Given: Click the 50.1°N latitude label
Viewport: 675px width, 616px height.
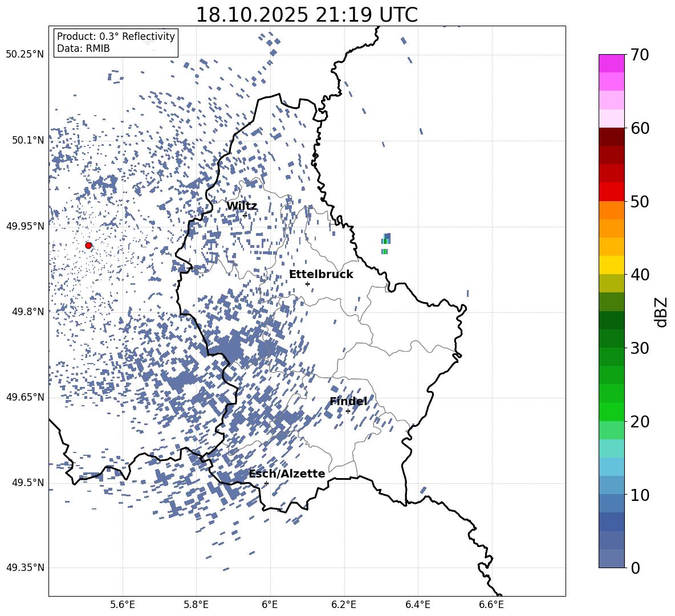Looking at the screenshot, I should (28, 140).
